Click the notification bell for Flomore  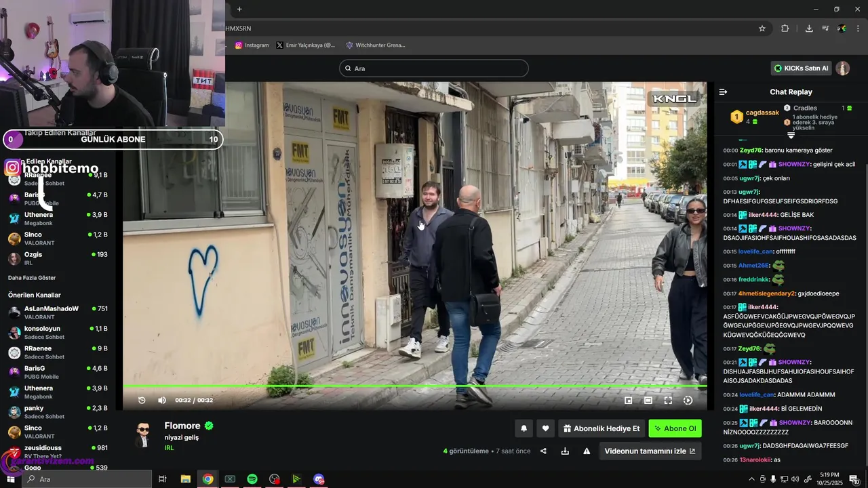click(x=524, y=428)
